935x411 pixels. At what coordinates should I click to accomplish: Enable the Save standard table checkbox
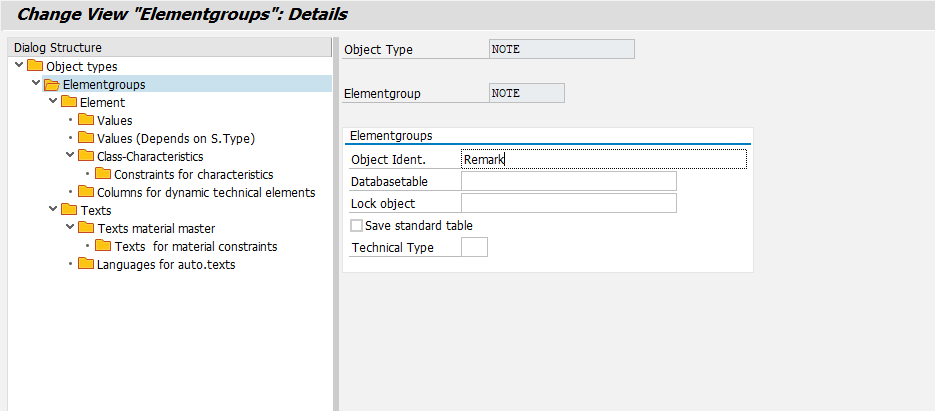coord(357,226)
